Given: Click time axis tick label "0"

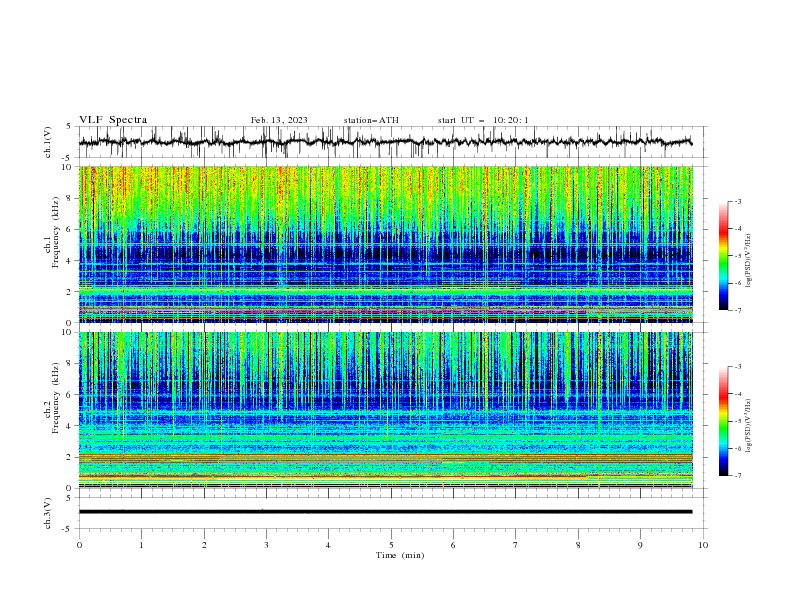Looking at the screenshot, I should [x=79, y=545].
